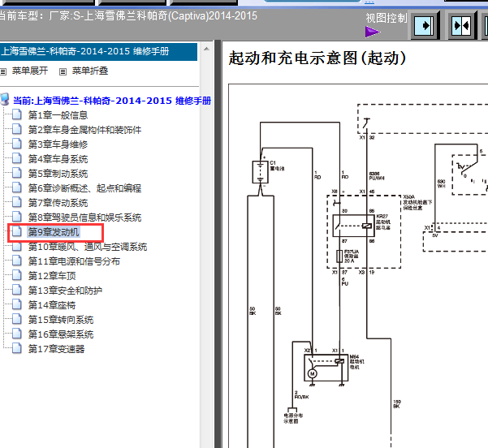
Task: Click the 起动和充电示意图(起动) heading
Action: 317,58
